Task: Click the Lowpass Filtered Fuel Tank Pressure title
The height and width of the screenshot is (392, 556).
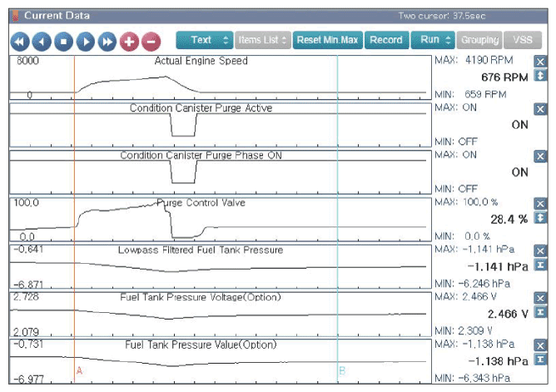Action: click(x=201, y=250)
